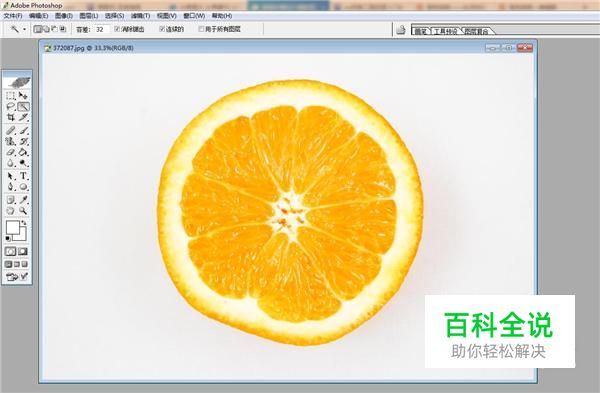
Task: Reset default foreground and background colors
Action: tap(8, 239)
